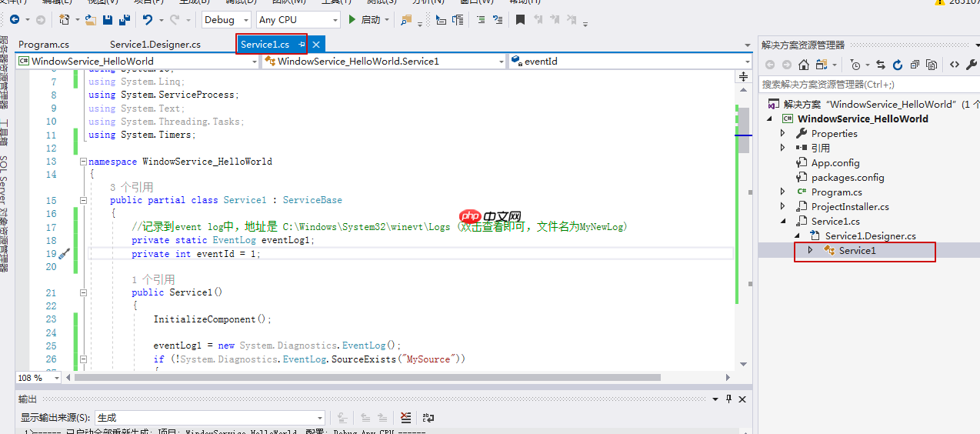Viewport: 980px width, 434px height.
Task: Open the editor tab list dropdown arrow
Action: (x=748, y=46)
